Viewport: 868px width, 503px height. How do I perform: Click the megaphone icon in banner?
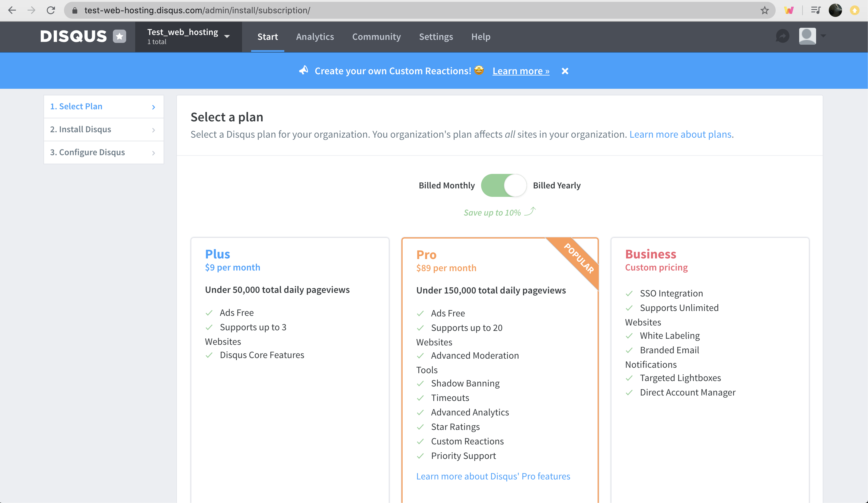click(303, 71)
